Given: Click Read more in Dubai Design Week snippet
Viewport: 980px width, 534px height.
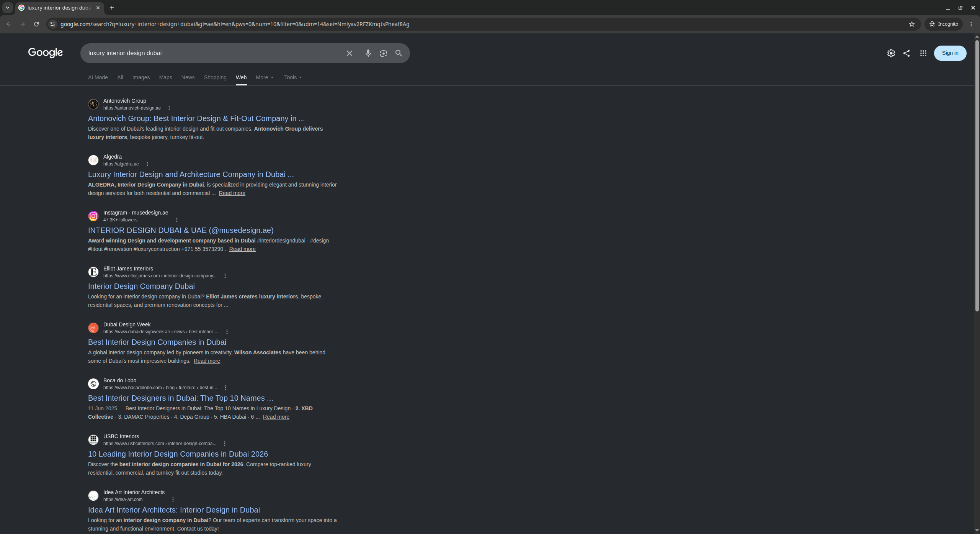Looking at the screenshot, I should click(x=207, y=361).
